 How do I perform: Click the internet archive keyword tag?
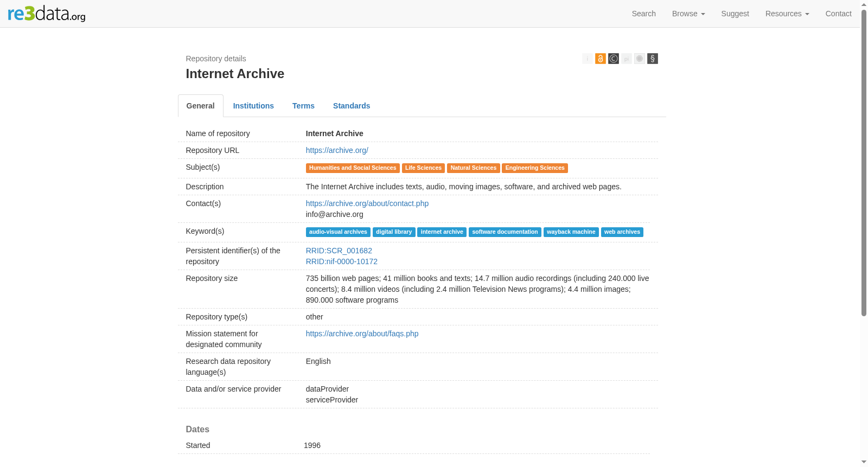(x=442, y=232)
